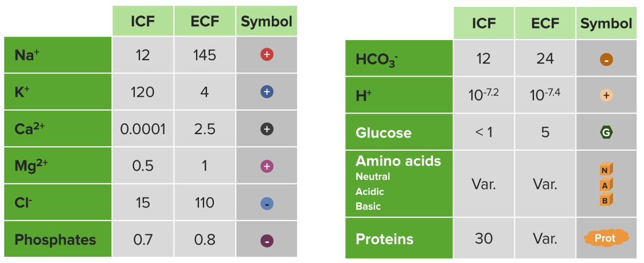The image size is (644, 263).
Task: Click the Na+ ECF value 145
Action: tap(205, 54)
